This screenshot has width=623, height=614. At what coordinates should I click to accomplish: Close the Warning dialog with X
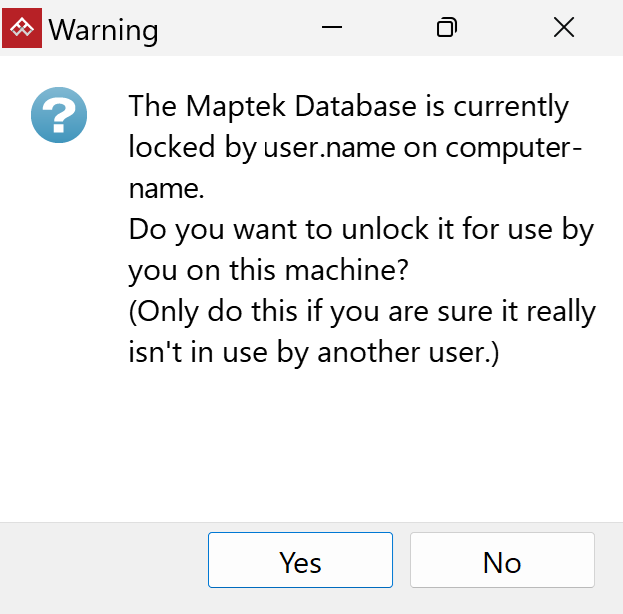point(564,27)
